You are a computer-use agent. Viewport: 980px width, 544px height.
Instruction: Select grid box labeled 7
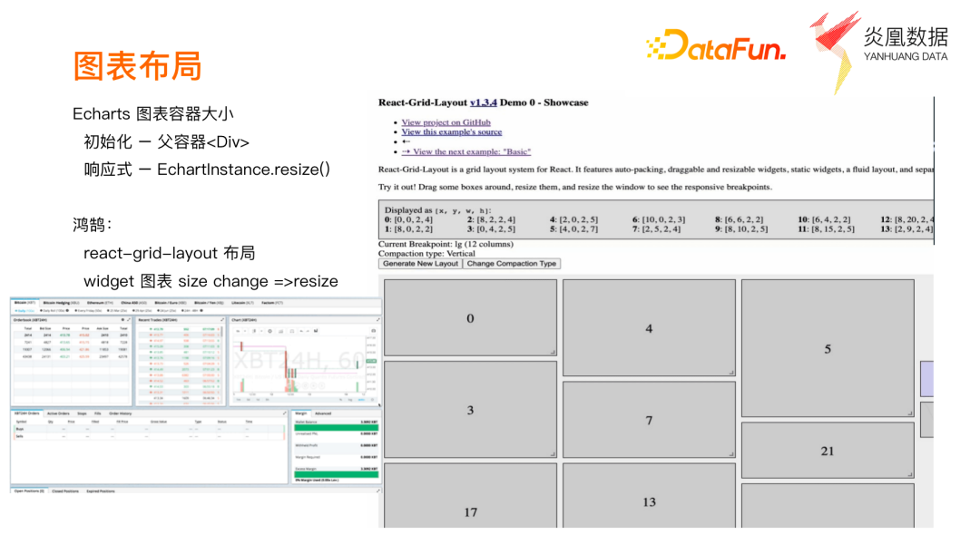click(649, 420)
